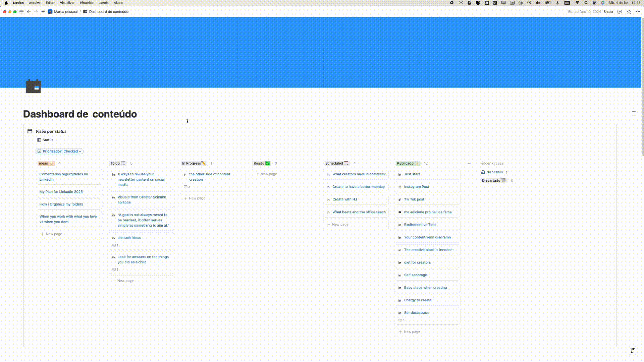
Task: Click the calendar page icon under cover
Action: point(33,86)
